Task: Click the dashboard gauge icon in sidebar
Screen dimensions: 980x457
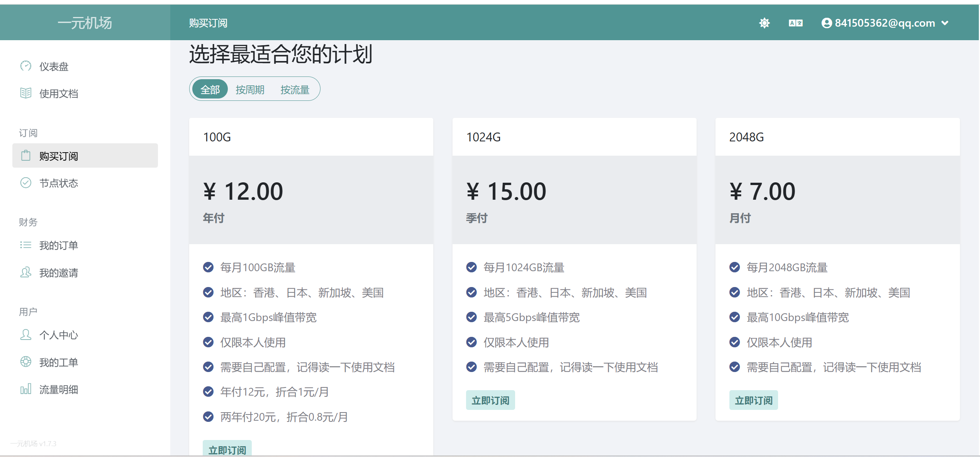Action: pos(26,66)
